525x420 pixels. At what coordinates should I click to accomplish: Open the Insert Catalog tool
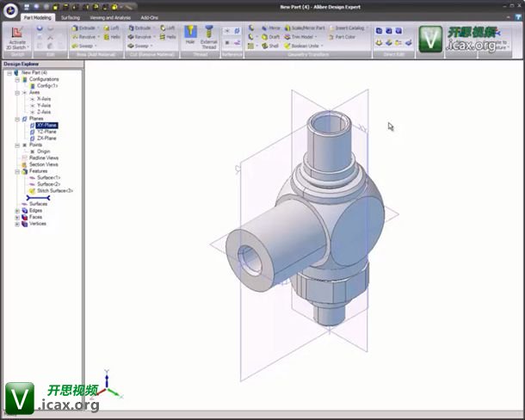click(x=350, y=28)
